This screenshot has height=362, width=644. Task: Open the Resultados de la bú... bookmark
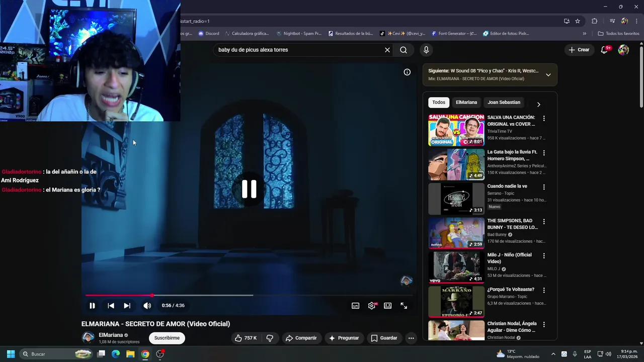[351, 34]
